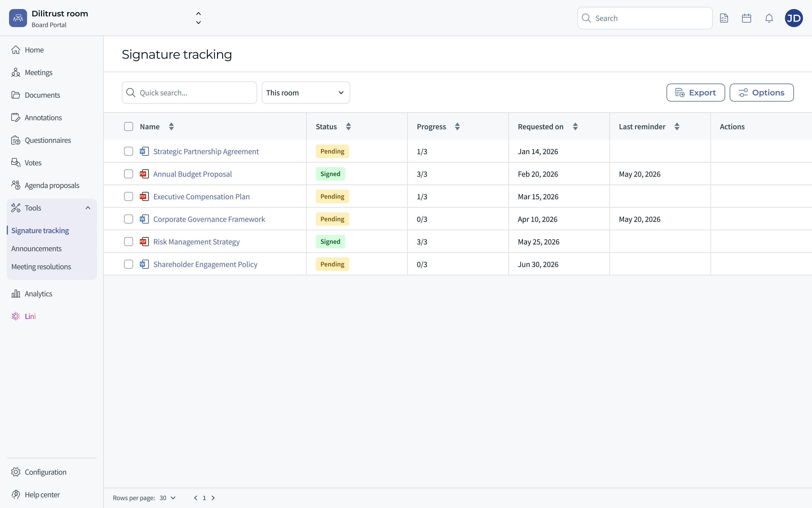812x508 pixels.
Task: Click the magnifier icon in top Search box
Action: (x=586, y=18)
